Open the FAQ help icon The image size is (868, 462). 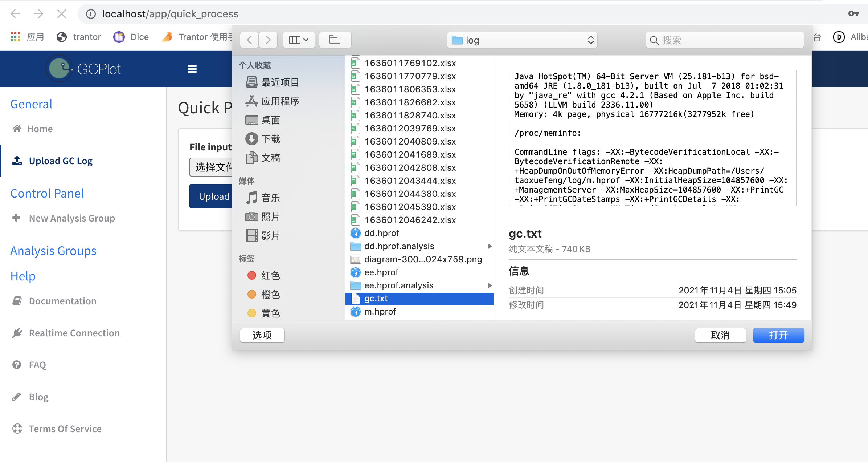(17, 365)
